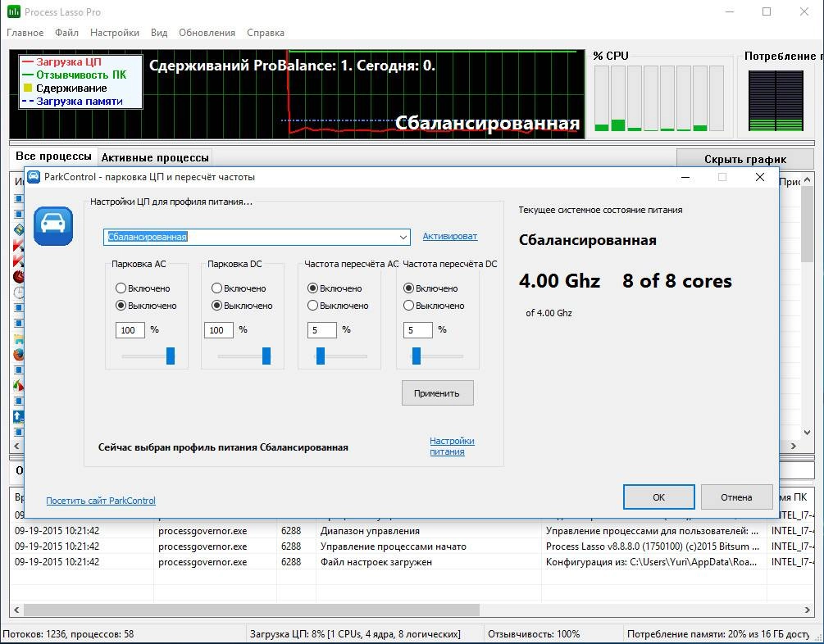The width and height of the screenshot is (824, 644).
Task: Switch to the Активные процессы tab
Action: click(x=155, y=157)
